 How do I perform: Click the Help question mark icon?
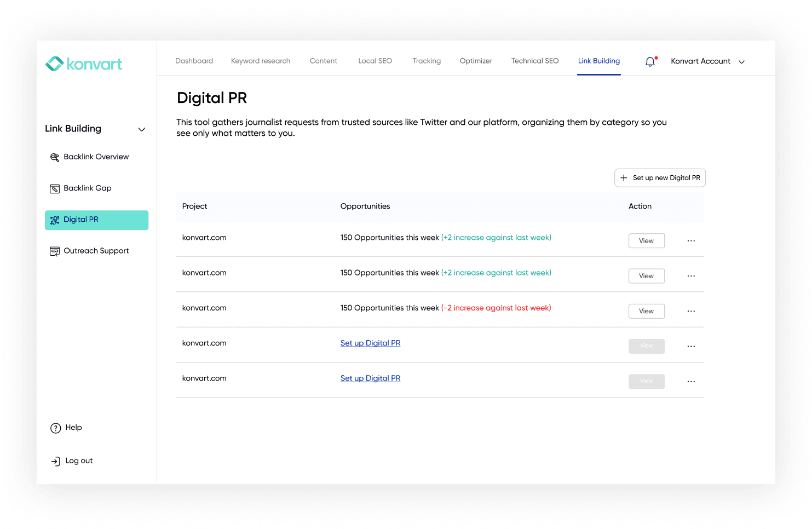pos(55,428)
